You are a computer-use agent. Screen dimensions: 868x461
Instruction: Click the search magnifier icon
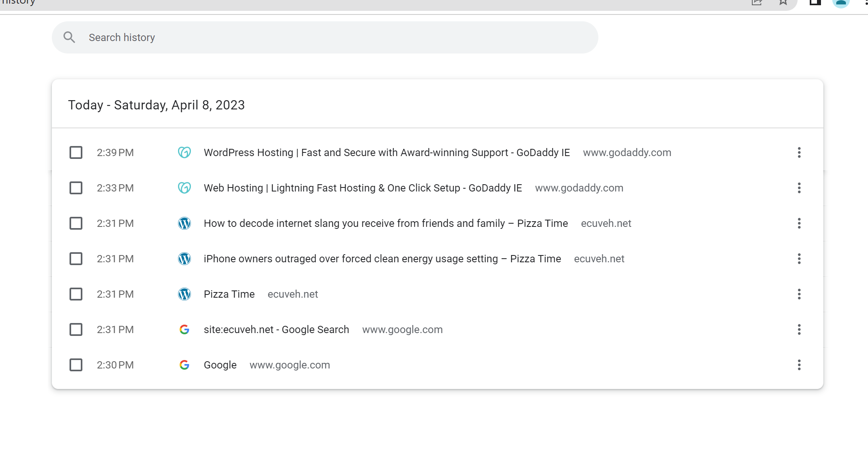click(x=69, y=37)
